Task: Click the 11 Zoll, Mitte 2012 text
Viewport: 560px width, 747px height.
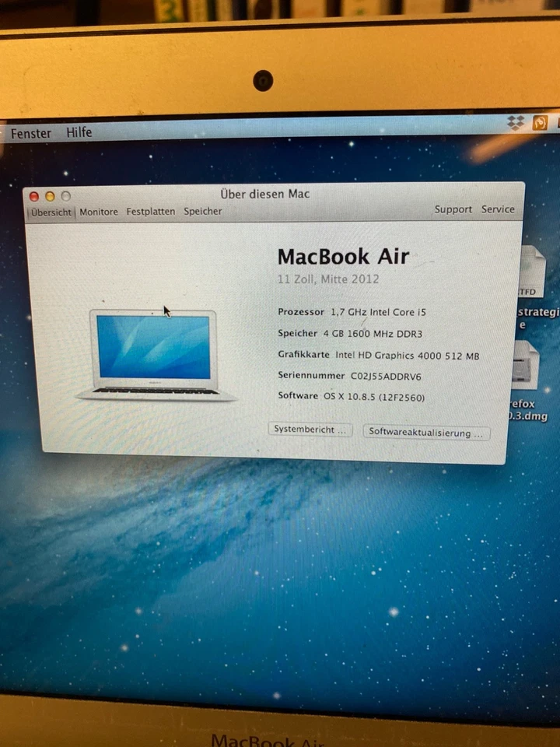Action: [x=328, y=279]
